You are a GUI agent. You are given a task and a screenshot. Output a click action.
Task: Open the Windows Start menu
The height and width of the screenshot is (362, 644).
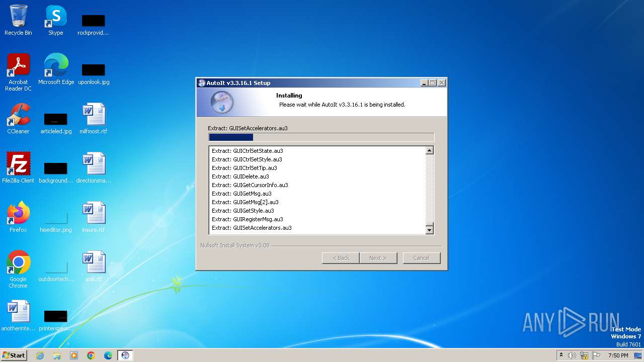tap(14, 355)
